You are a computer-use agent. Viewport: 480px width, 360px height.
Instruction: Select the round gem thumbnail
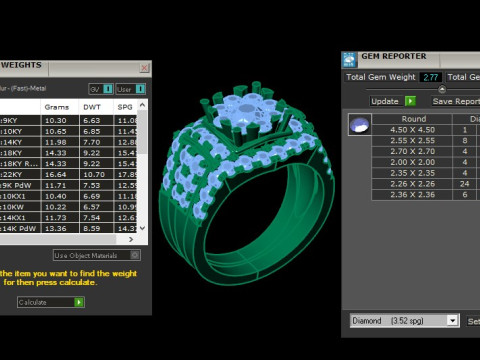360,124
